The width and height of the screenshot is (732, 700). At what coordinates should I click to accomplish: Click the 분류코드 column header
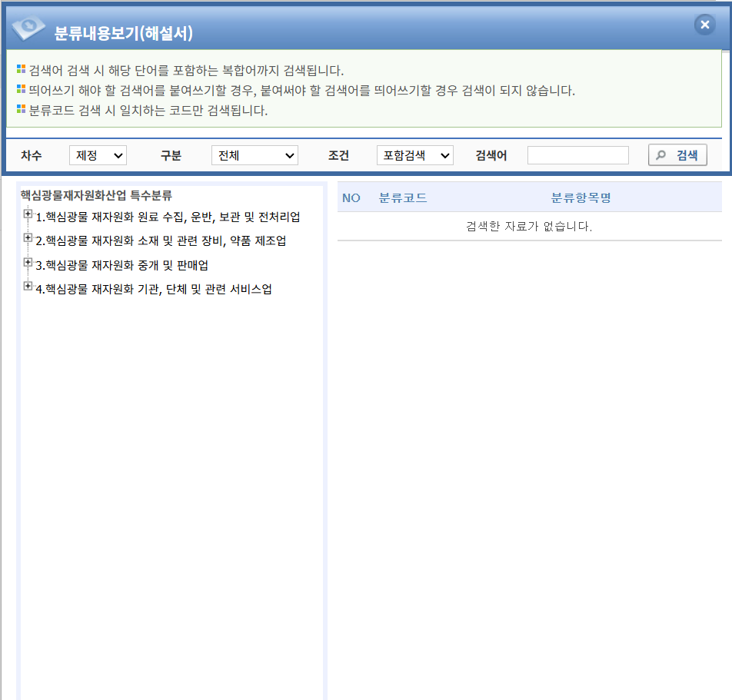coord(403,197)
